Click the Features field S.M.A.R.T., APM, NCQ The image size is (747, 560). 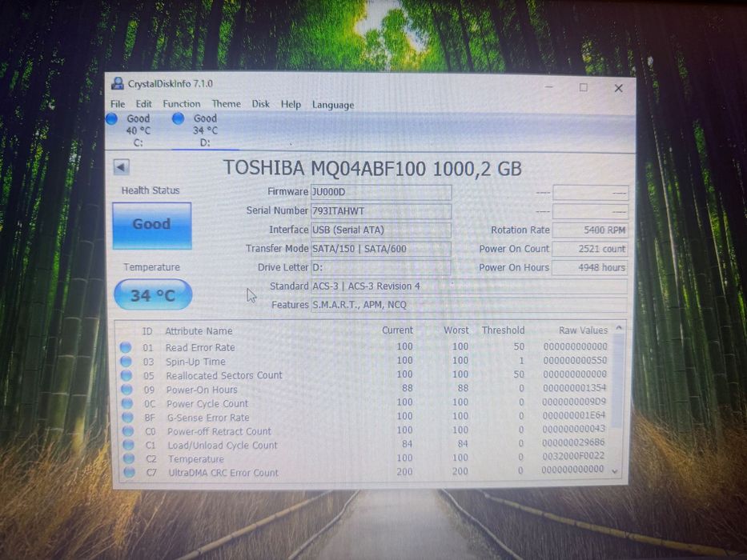point(469,305)
